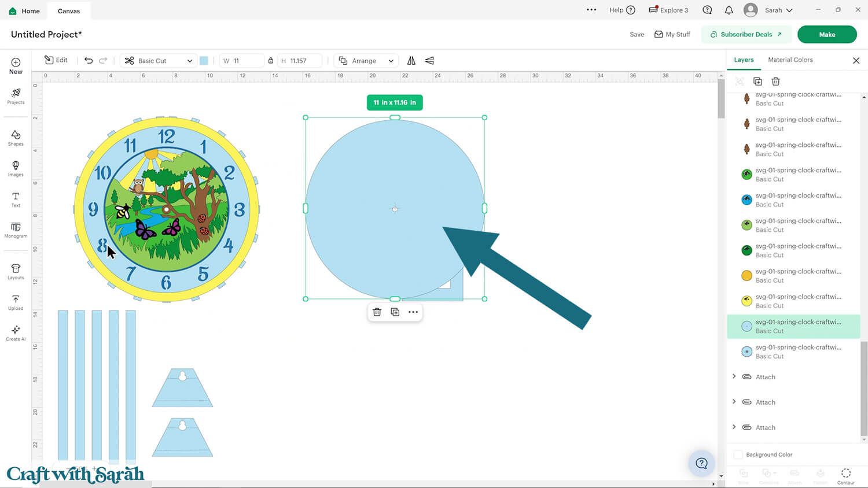Delete selection using floating trash icon
The height and width of the screenshot is (488, 868).
pos(377,312)
